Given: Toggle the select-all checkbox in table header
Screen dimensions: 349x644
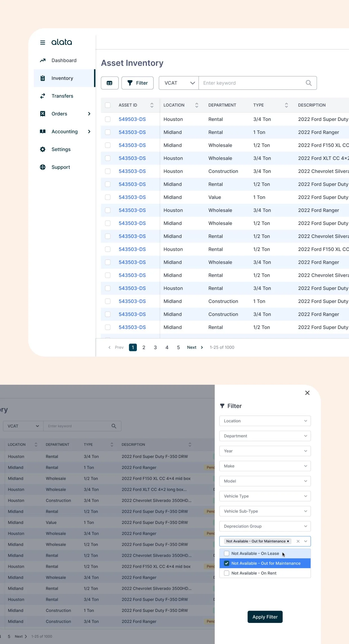Looking at the screenshot, I should coord(108,105).
